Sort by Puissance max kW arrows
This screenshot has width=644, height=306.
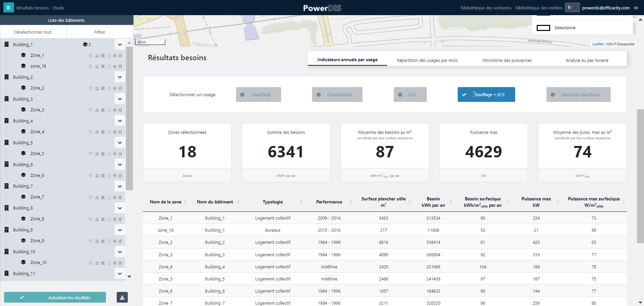point(558,202)
